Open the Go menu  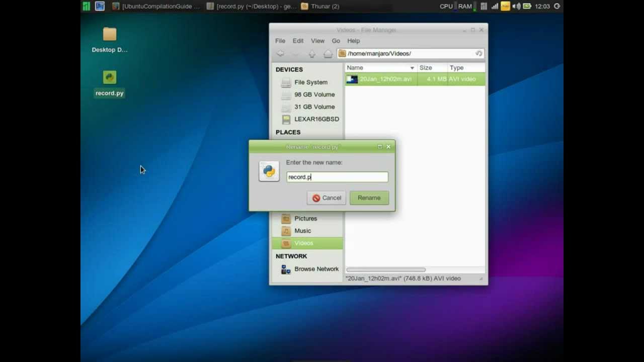point(336,41)
